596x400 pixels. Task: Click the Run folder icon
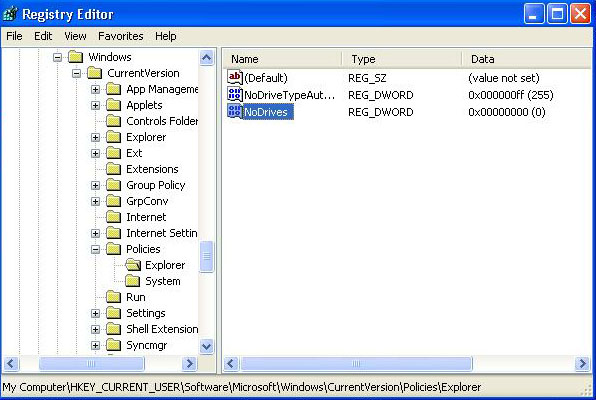coord(113,297)
